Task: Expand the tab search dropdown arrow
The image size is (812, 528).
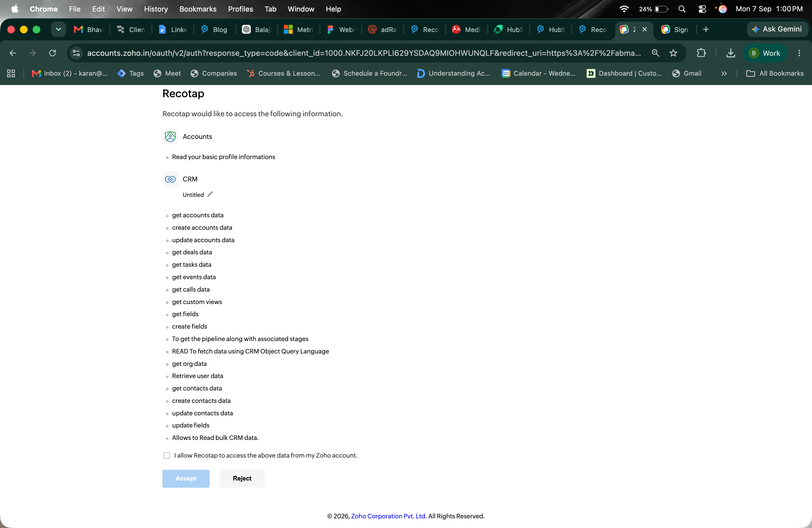Action: pos(58,29)
